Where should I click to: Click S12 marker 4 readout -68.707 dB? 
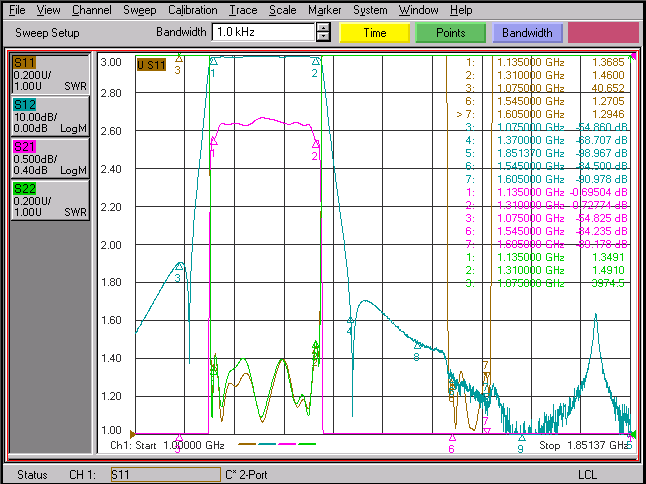tap(602, 140)
